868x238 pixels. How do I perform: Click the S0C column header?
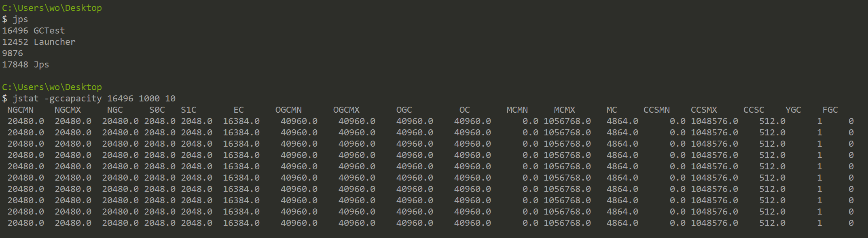(x=157, y=110)
